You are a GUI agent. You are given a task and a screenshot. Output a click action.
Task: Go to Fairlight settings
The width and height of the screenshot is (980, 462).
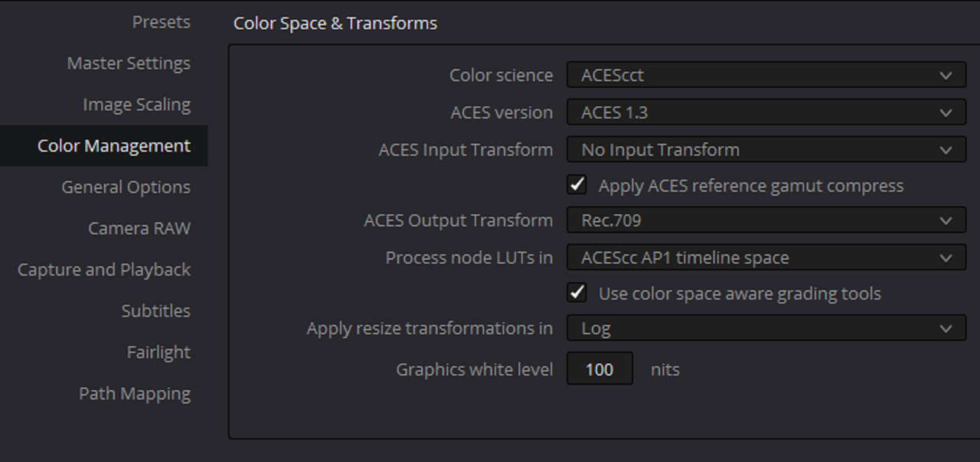[158, 353]
